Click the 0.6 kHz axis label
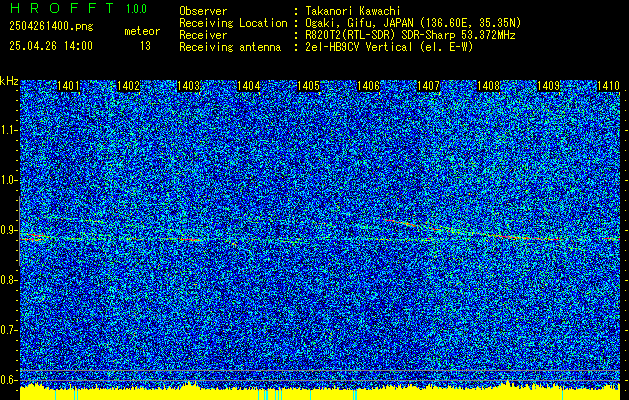Screen dimensions: 629x400 click(8, 380)
